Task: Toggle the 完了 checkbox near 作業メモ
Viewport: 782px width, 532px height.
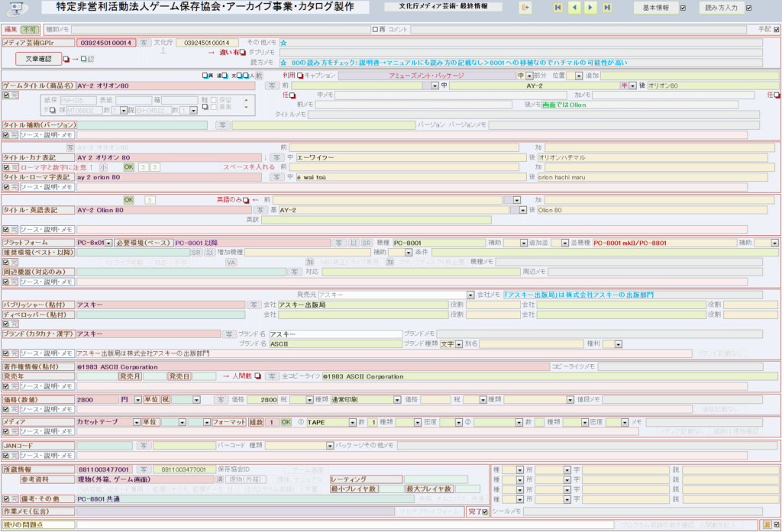Action: point(485,511)
